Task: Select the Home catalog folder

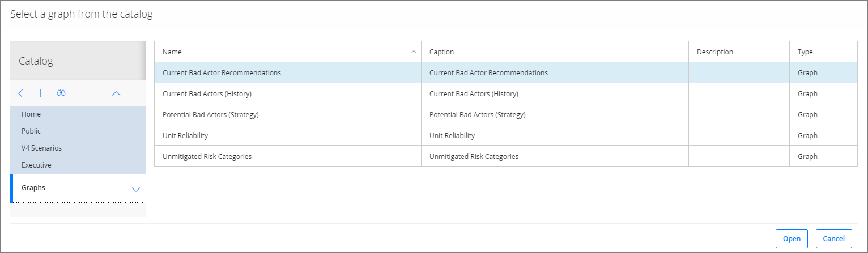Action: 78,114
